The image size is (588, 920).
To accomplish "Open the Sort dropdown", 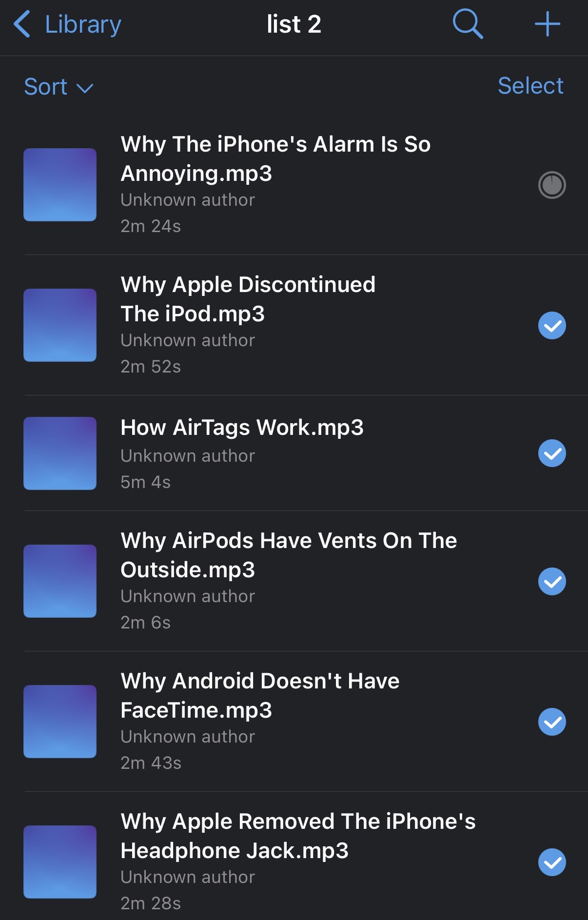I will tap(59, 87).
